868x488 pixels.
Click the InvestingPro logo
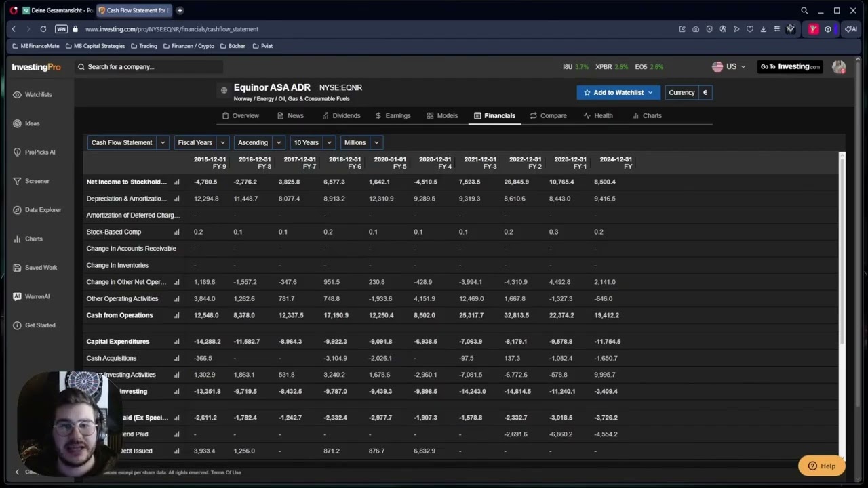pyautogui.click(x=36, y=67)
